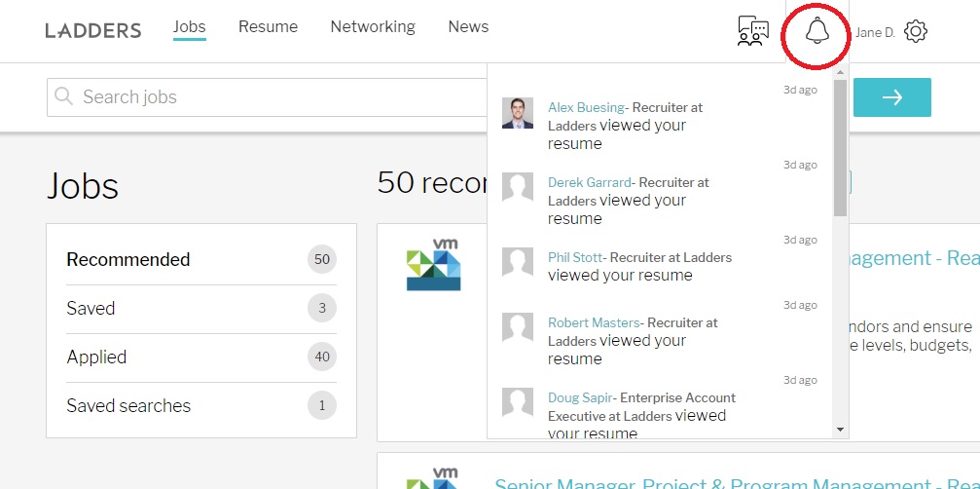The width and height of the screenshot is (980, 489).
Task: Open the notifications bell icon
Action: [817, 30]
